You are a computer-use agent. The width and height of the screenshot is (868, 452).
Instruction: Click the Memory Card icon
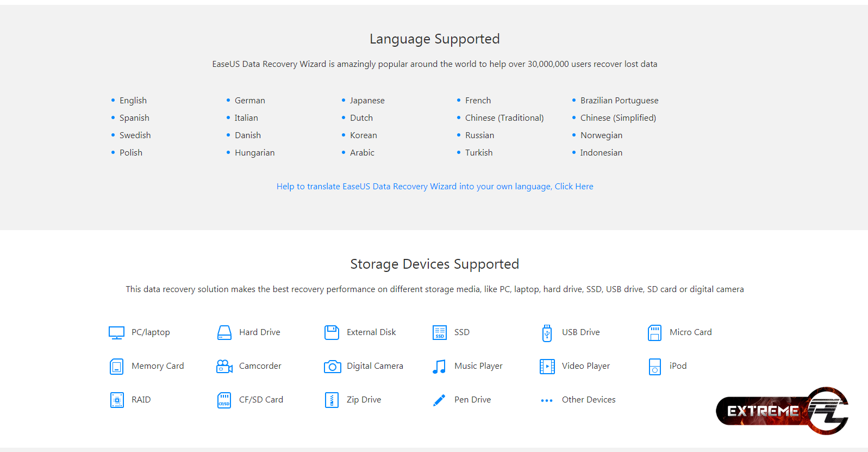116,367
